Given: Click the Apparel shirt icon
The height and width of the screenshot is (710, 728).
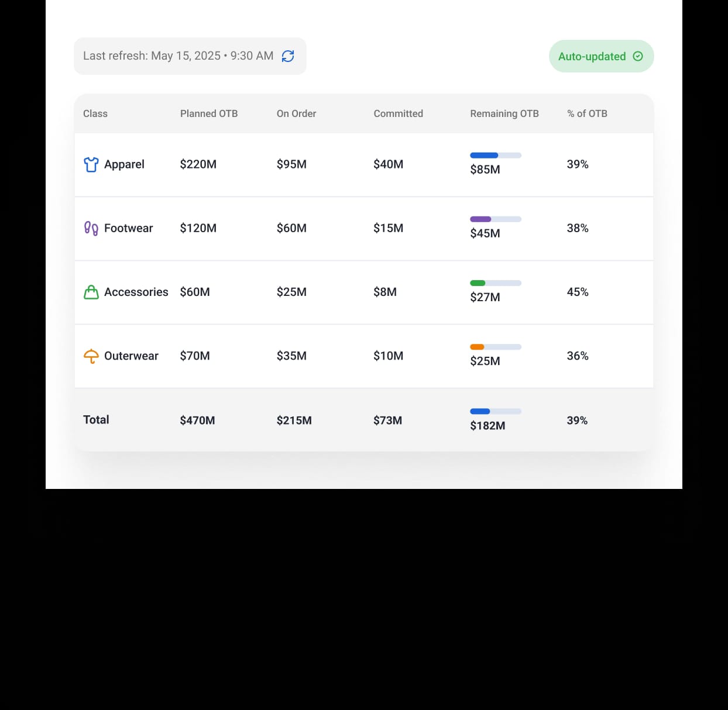Looking at the screenshot, I should 91,165.
